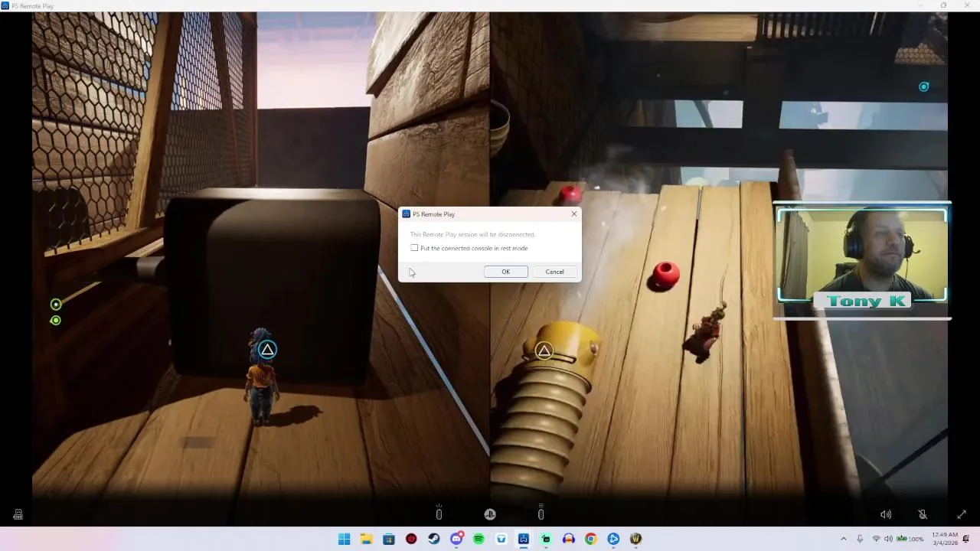The width and height of the screenshot is (980, 551).
Task: Cancel the disconnect dialog
Action: 554,272
